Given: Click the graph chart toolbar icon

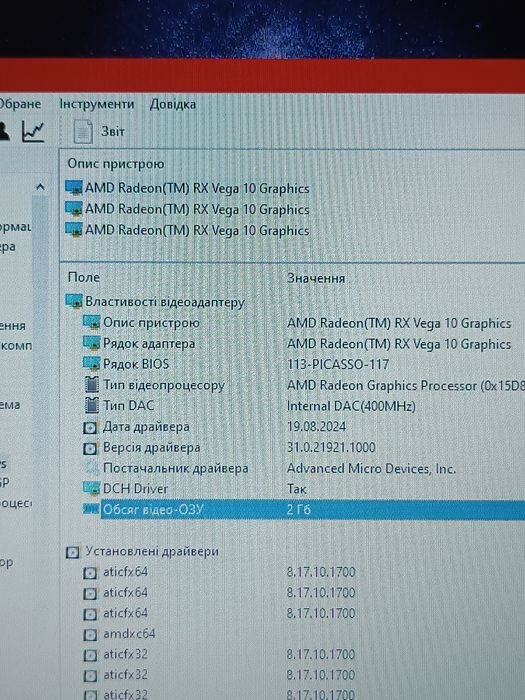Looking at the screenshot, I should pos(33,131).
